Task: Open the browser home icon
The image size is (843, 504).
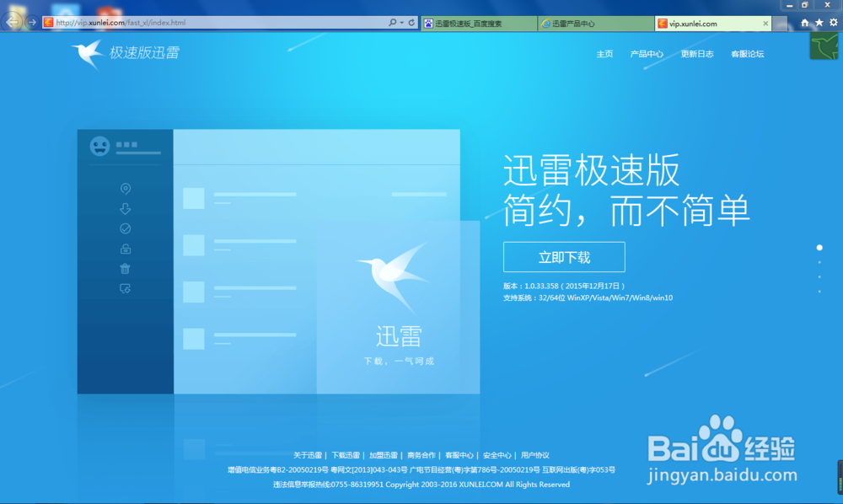Action: click(x=804, y=23)
